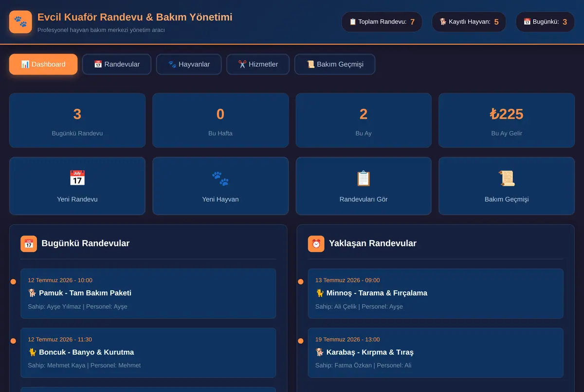This screenshot has width=584, height=392.
Task: Select Boncuk - Banyo & Kurutma appointment
Action: (148, 353)
